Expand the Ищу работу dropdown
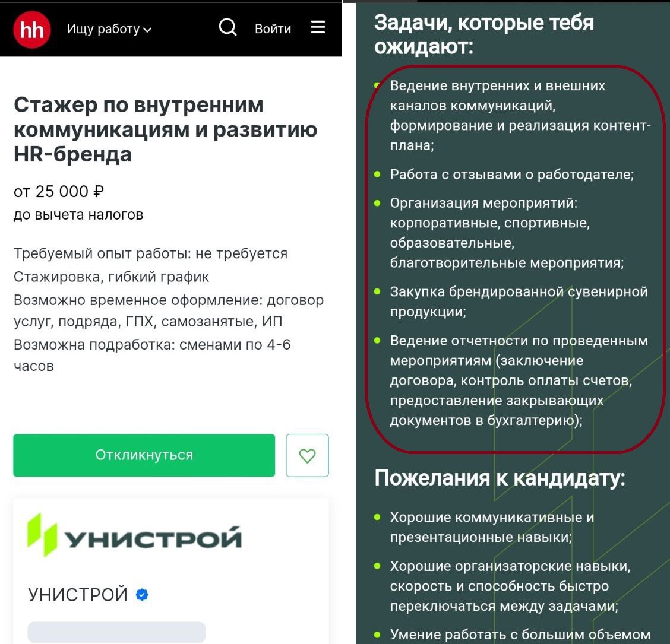The height and width of the screenshot is (644, 670). coord(109,29)
